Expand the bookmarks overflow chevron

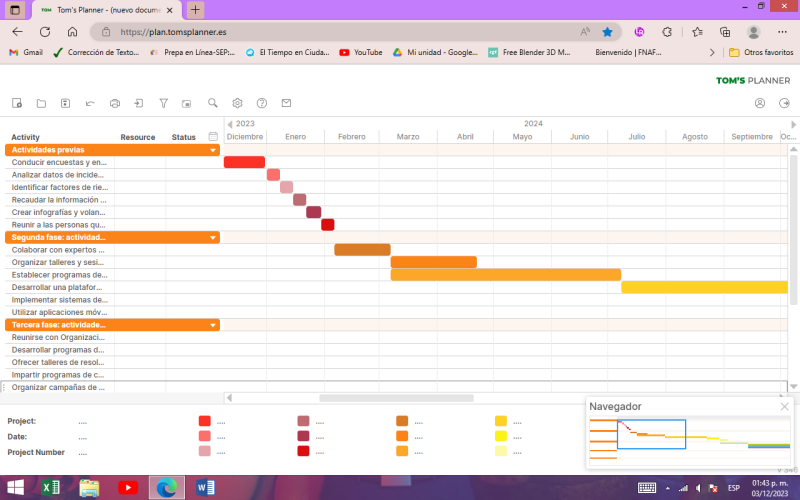(x=712, y=52)
